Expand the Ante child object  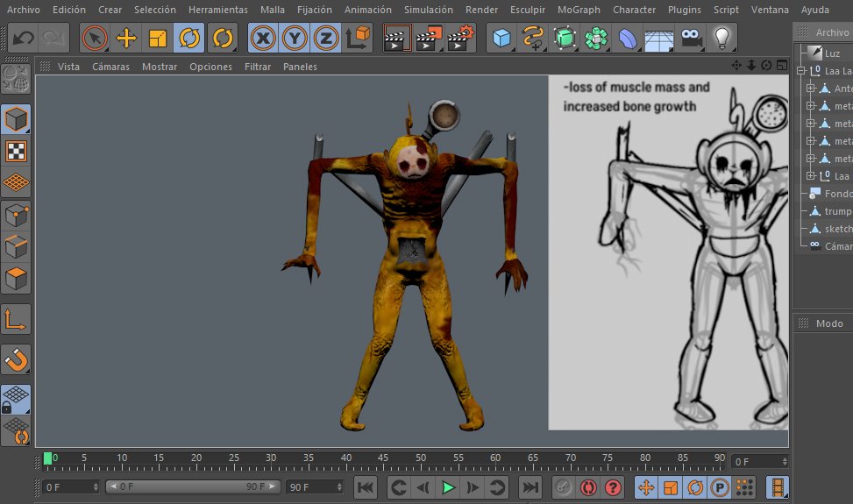click(811, 88)
